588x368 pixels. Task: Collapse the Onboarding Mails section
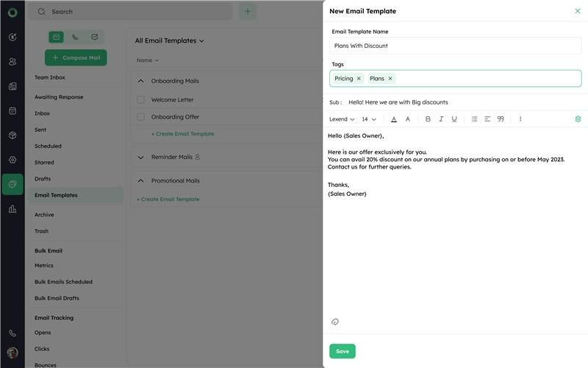(141, 81)
